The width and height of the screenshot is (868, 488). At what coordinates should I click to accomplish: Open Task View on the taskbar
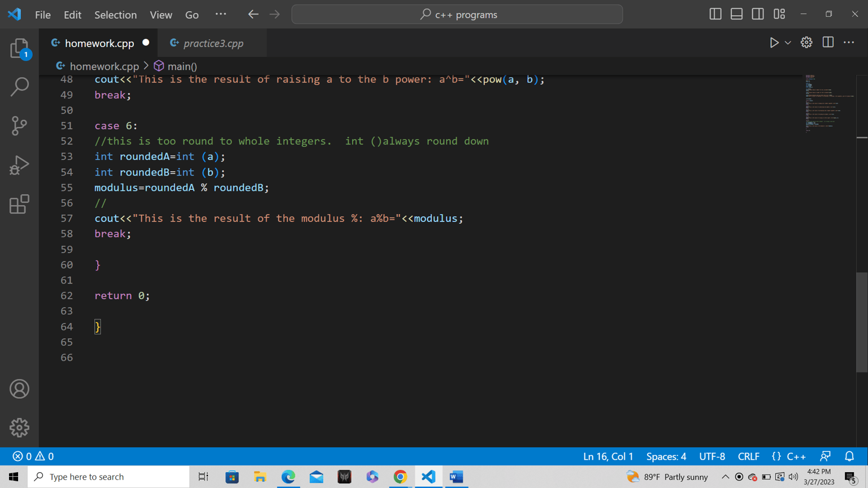[203, 477]
